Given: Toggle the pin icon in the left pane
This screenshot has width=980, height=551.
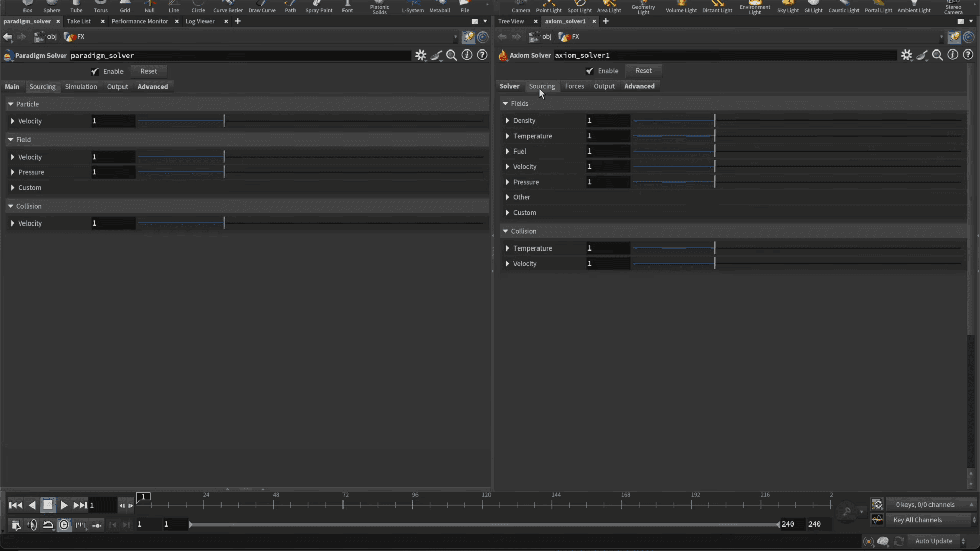Looking at the screenshot, I should (x=468, y=37).
